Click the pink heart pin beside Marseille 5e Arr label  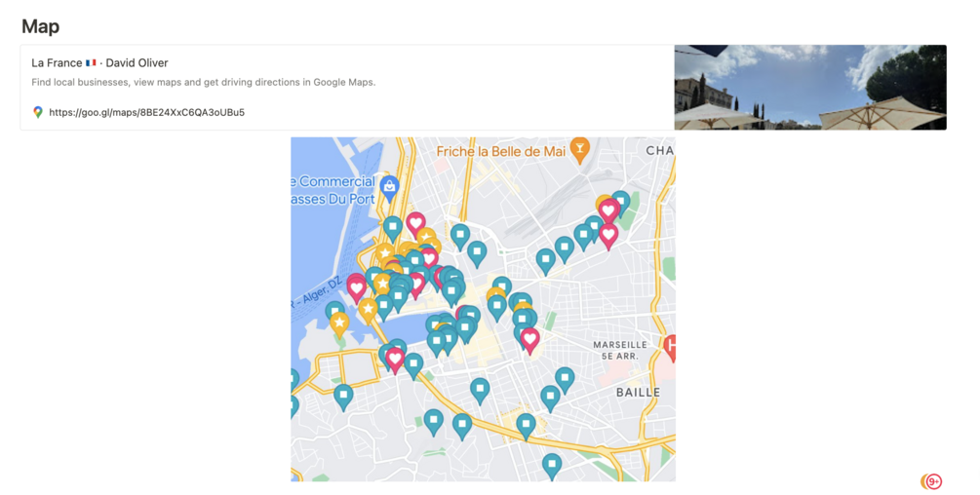click(x=529, y=338)
